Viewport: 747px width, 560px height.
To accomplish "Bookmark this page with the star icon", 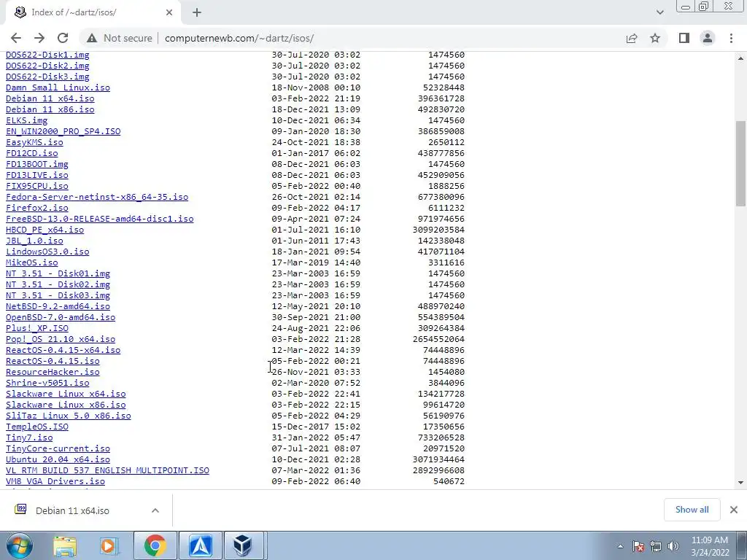I will click(x=655, y=38).
